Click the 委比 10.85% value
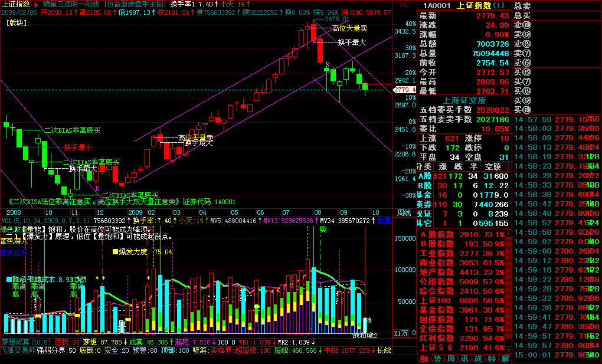602x364 pixels. pyautogui.click(x=495, y=129)
